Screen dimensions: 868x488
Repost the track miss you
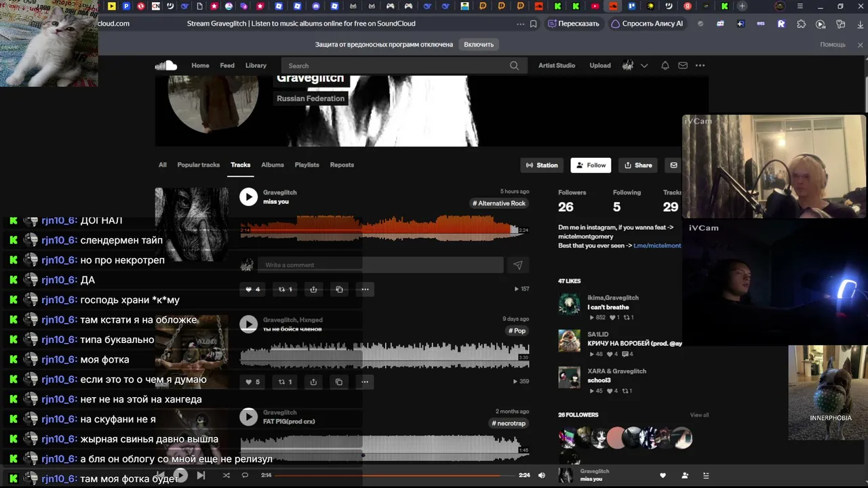(285, 289)
